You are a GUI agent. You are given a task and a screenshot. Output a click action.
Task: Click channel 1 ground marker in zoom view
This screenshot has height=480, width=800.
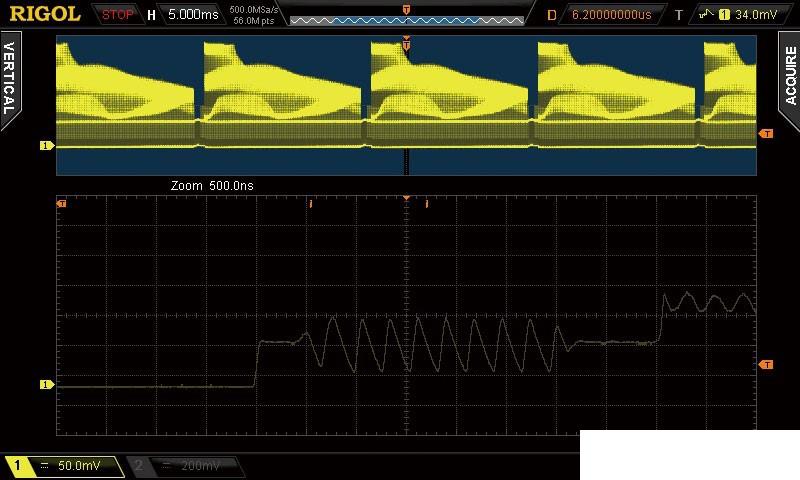point(45,384)
